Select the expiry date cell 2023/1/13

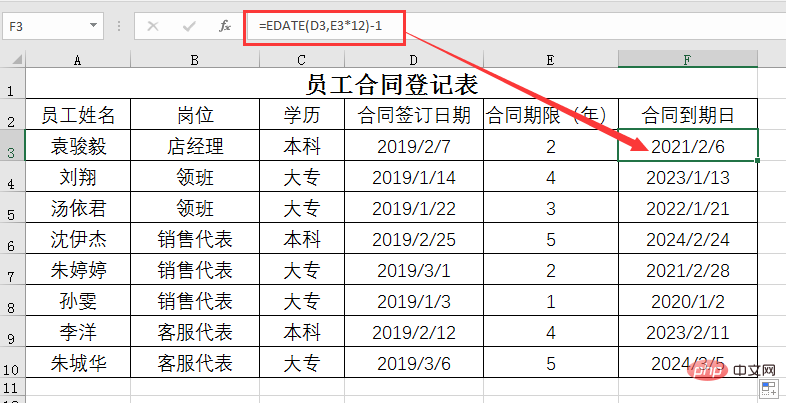tap(688, 176)
